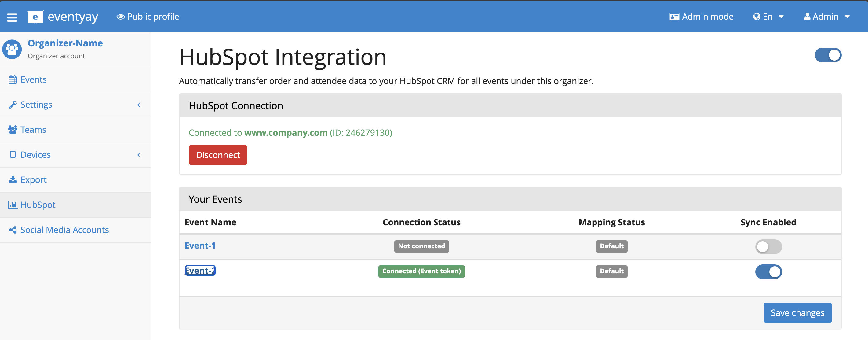This screenshot has height=340, width=868.
Task: Toggle the main HubSpot Integration switch
Action: 828,55
